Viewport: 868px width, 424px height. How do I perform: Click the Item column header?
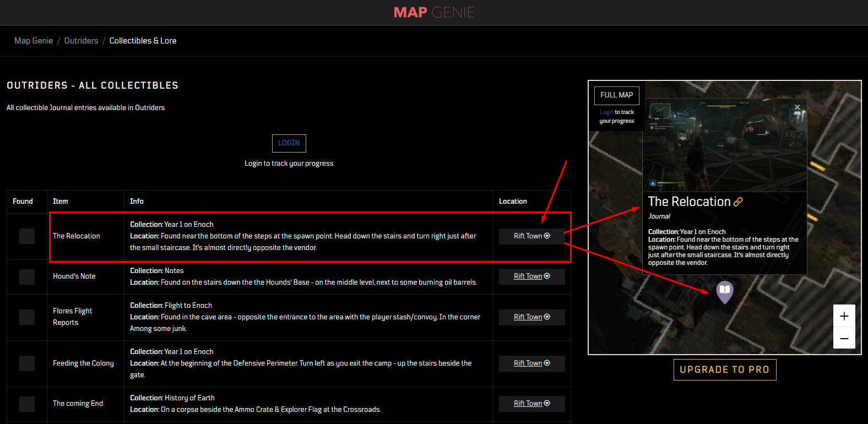(61, 202)
